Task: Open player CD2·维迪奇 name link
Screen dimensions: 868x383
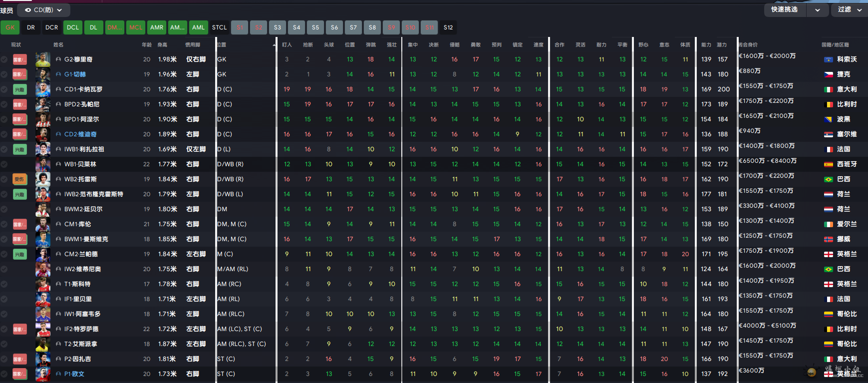Action: click(x=80, y=134)
